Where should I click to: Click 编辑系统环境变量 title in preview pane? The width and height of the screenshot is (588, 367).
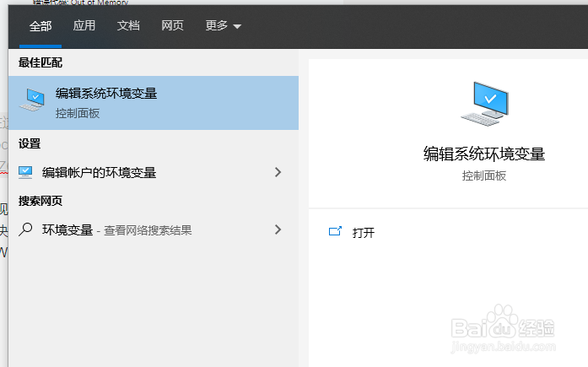[x=483, y=154]
